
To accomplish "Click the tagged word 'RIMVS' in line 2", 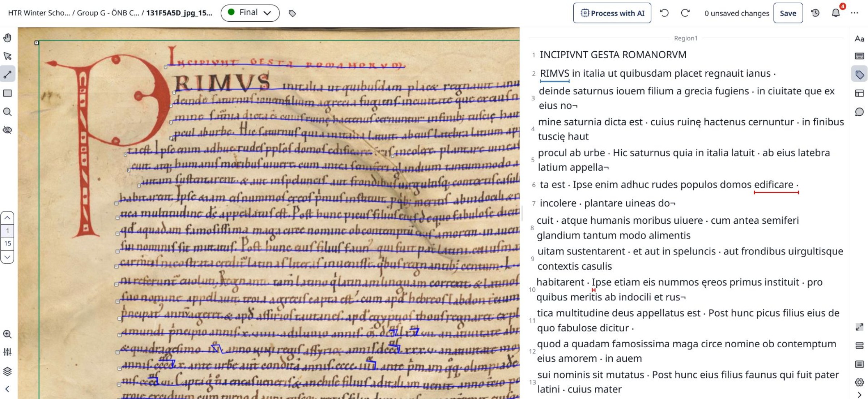I will [554, 73].
